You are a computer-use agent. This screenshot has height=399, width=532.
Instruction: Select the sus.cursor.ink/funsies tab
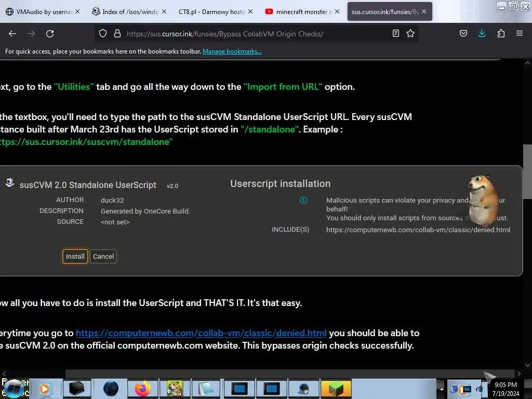(384, 11)
